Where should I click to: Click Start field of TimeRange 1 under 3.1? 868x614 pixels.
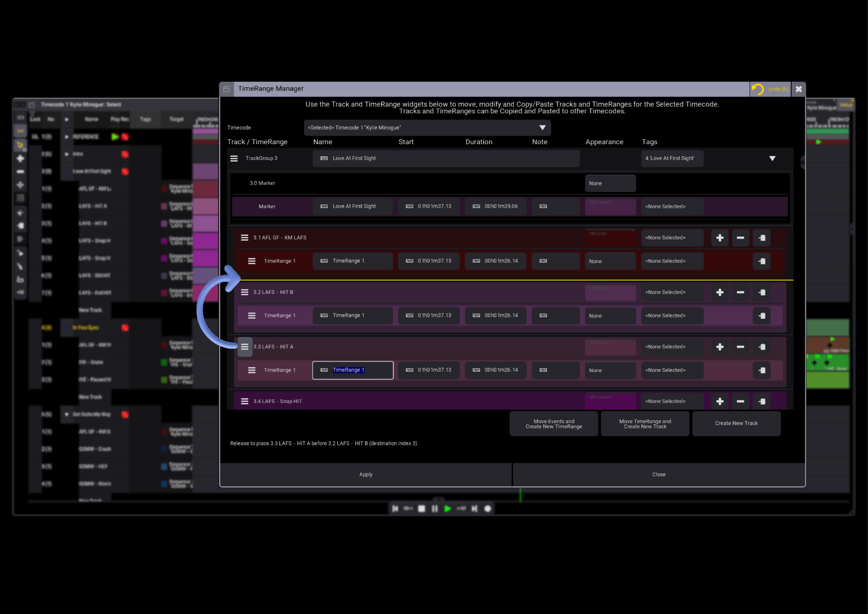coord(429,261)
